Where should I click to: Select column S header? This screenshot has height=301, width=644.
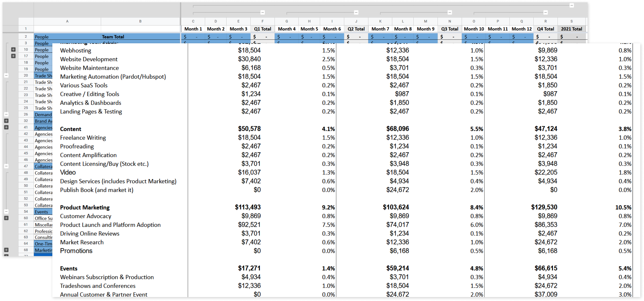(x=572, y=21)
